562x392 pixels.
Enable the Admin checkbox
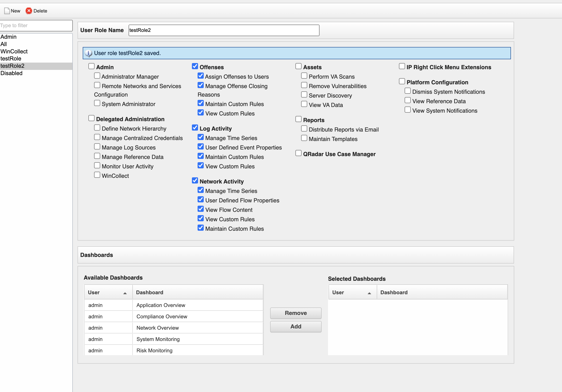coord(91,66)
